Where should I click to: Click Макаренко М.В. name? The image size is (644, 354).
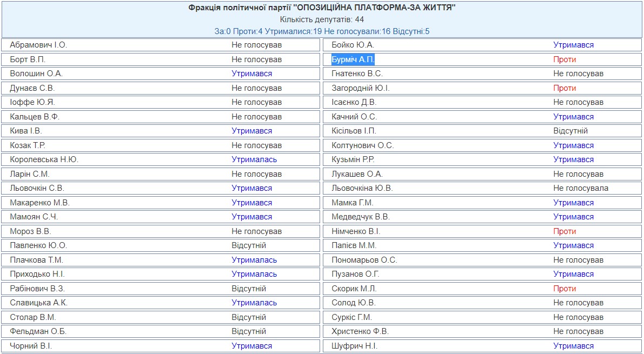[x=40, y=203]
